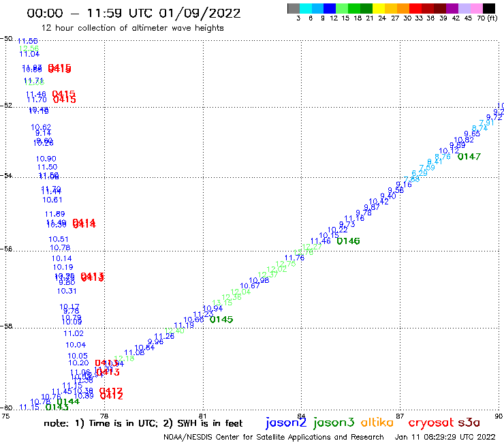Click the 11.50 wave height value
The width and height of the screenshot is (504, 443).
coord(47,167)
